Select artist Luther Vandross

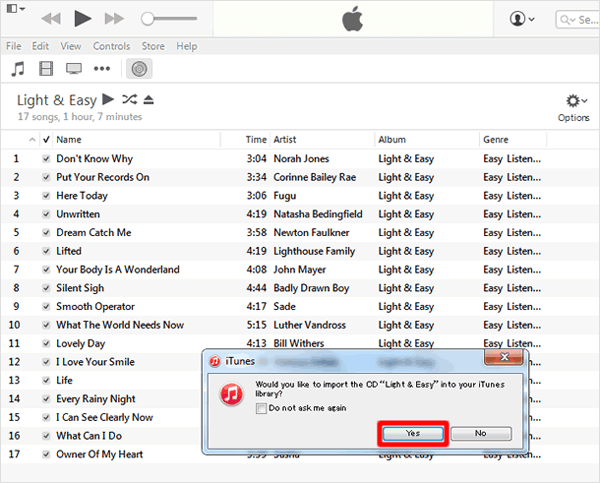pos(310,325)
